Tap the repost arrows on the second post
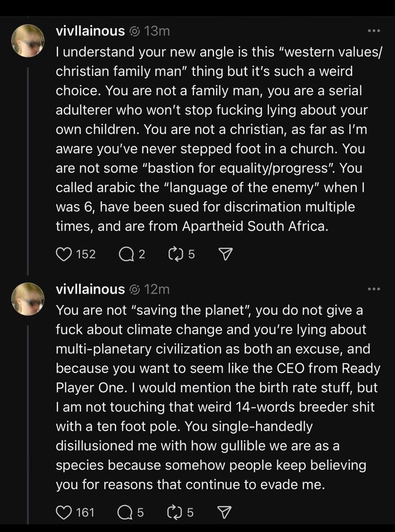 pyautogui.click(x=174, y=512)
